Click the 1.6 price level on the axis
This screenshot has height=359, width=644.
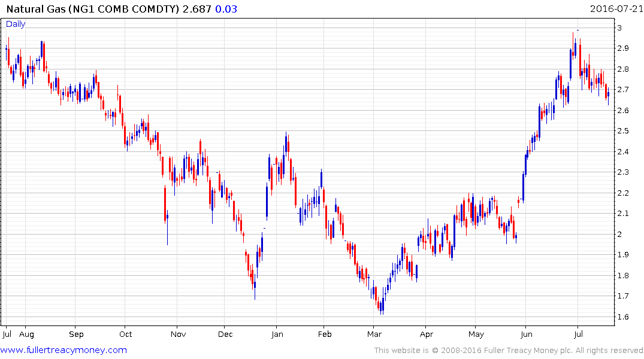pos(623,317)
